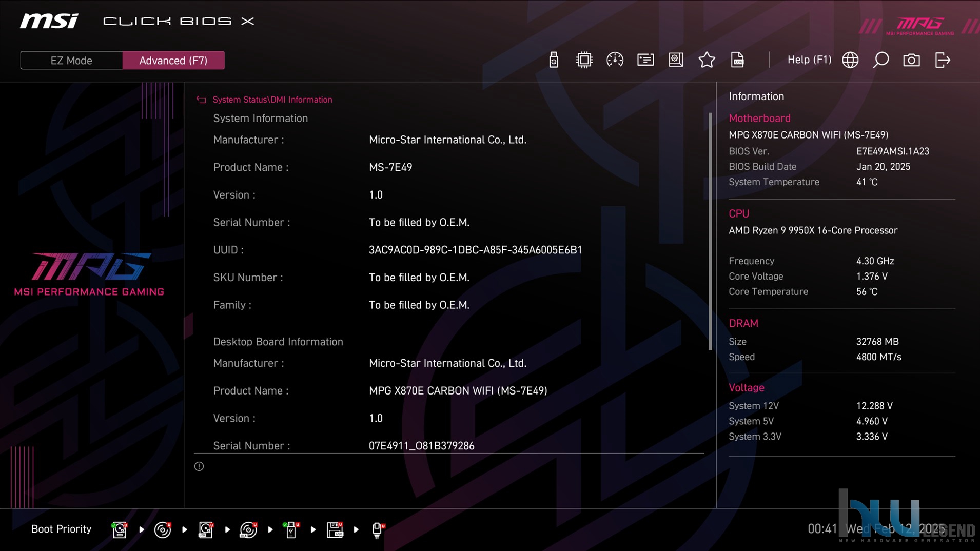Click Product Name value MS-7E49
Image resolution: width=980 pixels, height=551 pixels.
coord(390,167)
